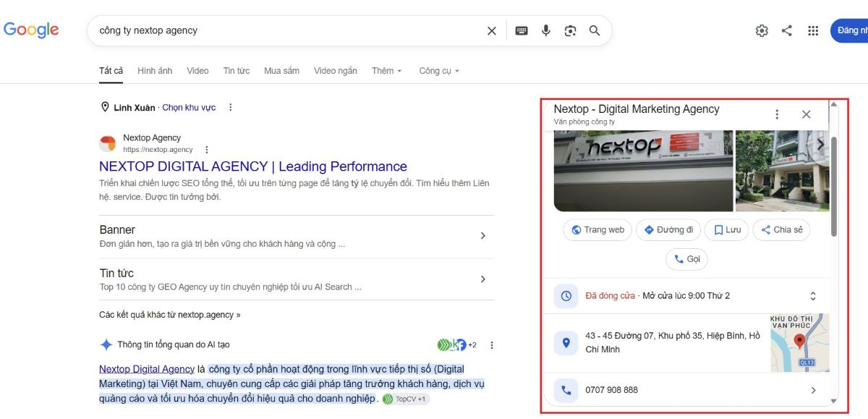
Task: Click the Đăng nhập sign-in button
Action: 849,30
